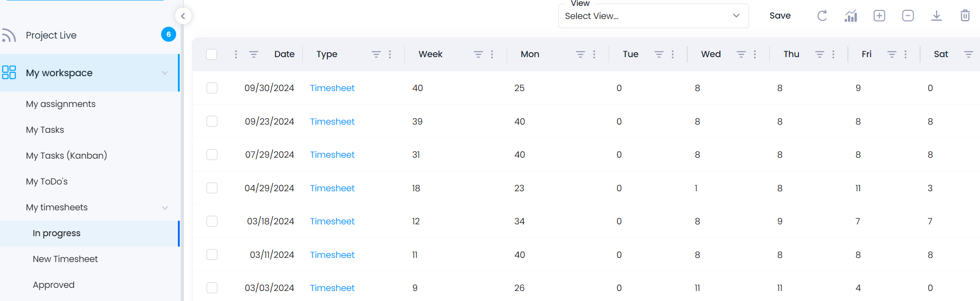Open New Timesheet
Image resolution: width=980 pixels, height=301 pixels.
[65, 259]
